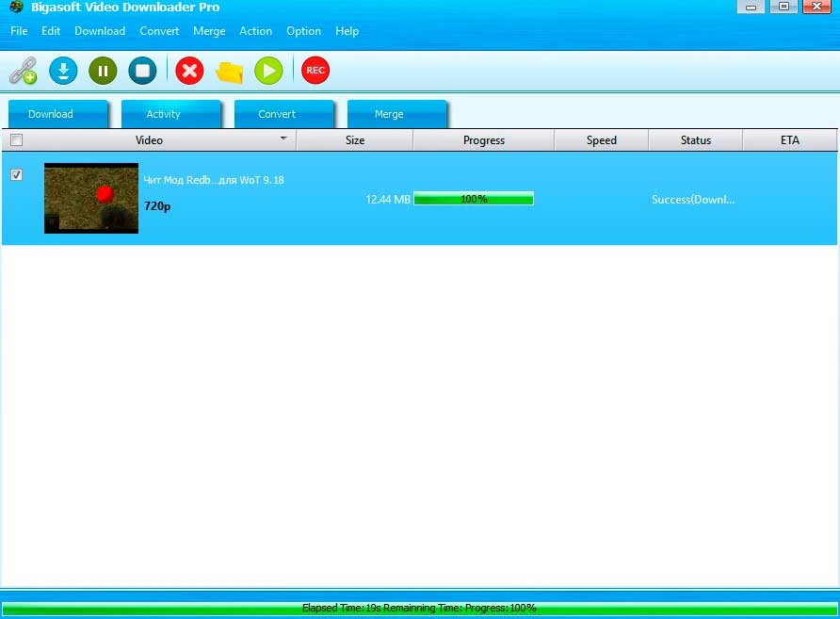
Task: Expand the Video column dropdown arrow
Action: (x=283, y=138)
